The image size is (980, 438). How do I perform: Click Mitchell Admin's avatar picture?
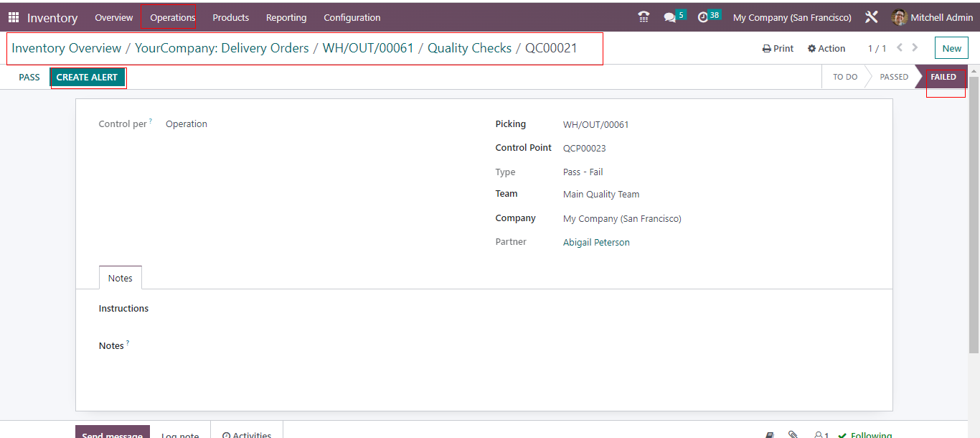tap(899, 17)
